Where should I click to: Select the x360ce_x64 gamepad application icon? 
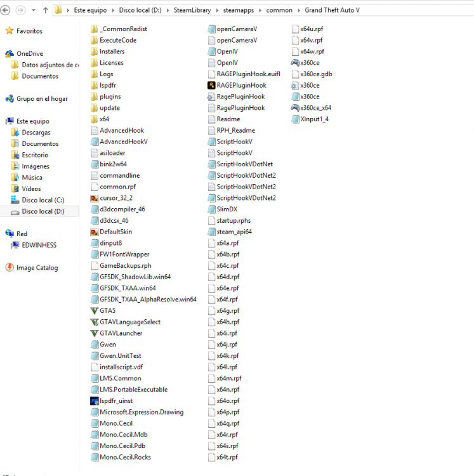295,108
